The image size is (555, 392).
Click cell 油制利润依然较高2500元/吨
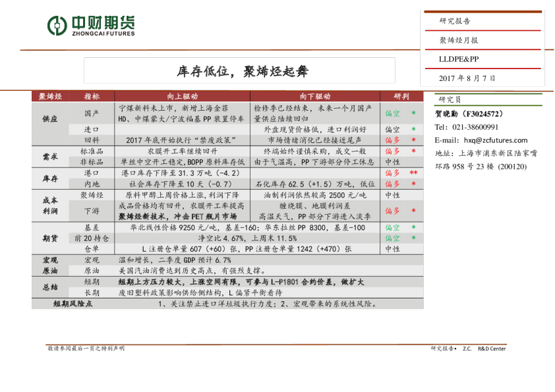coord(315,195)
